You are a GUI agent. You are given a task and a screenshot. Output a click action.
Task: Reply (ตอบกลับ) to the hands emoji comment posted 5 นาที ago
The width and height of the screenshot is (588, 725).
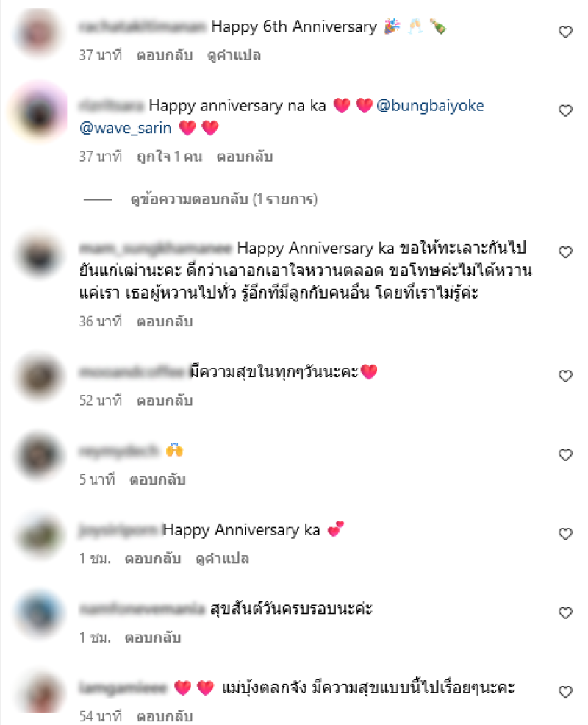coord(157,479)
